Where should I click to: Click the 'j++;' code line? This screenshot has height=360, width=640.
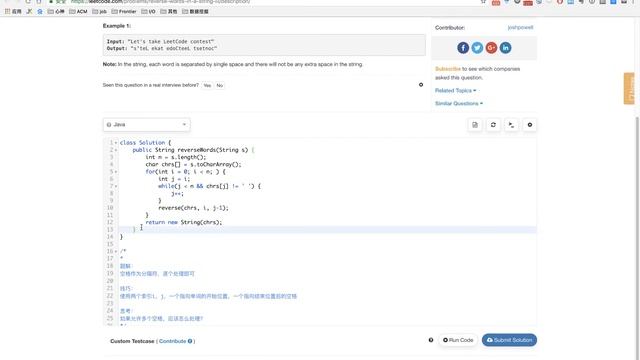[178, 193]
